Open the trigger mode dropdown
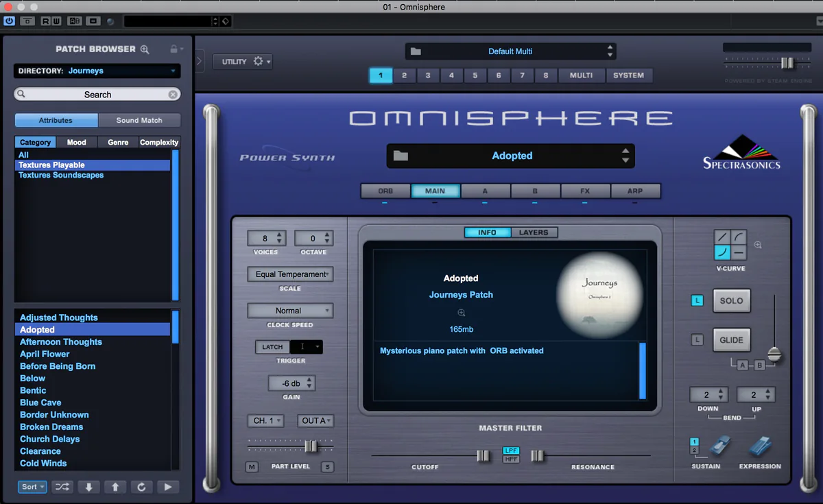The height and width of the screenshot is (504, 823). click(307, 347)
